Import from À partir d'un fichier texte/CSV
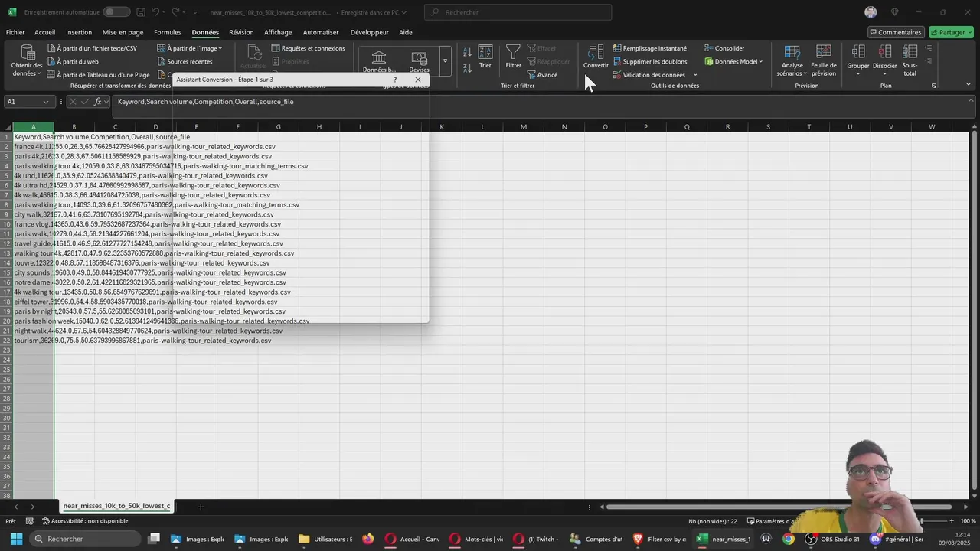This screenshot has width=980, height=551. [x=91, y=48]
